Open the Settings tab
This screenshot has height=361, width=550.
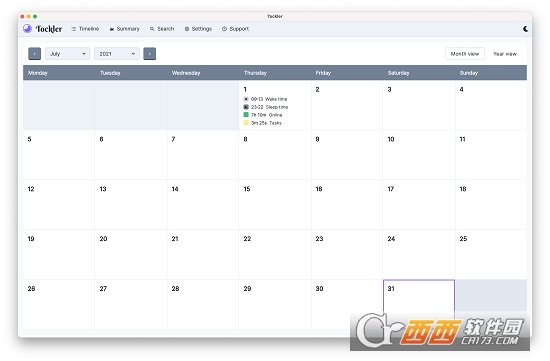pyautogui.click(x=198, y=29)
